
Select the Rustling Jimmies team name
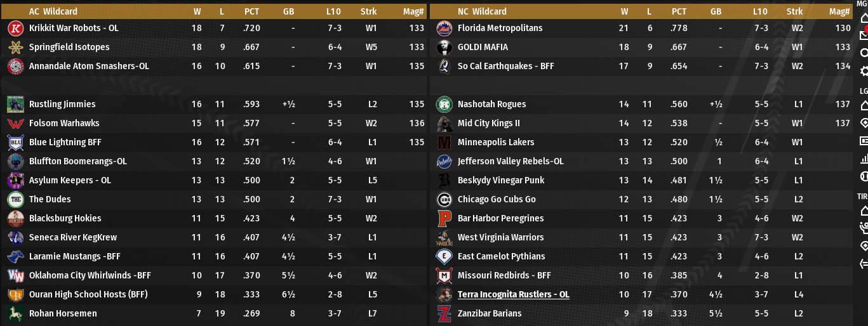pos(62,105)
